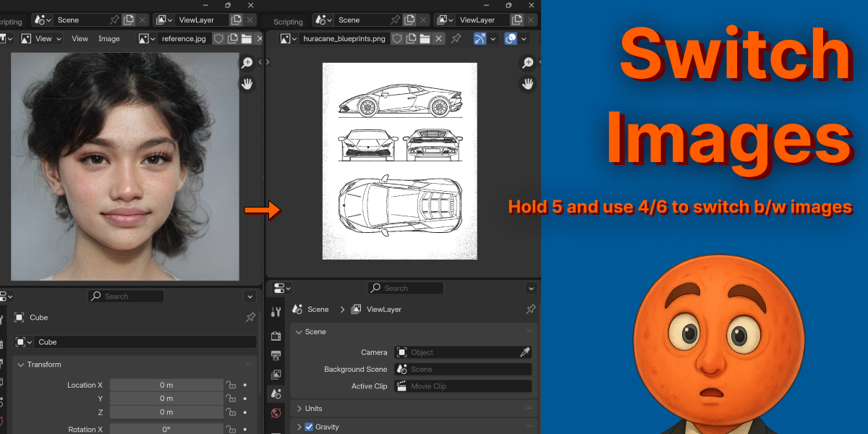Click the fake user shield beside reference.jpg
The height and width of the screenshot is (434, 868).
point(219,38)
